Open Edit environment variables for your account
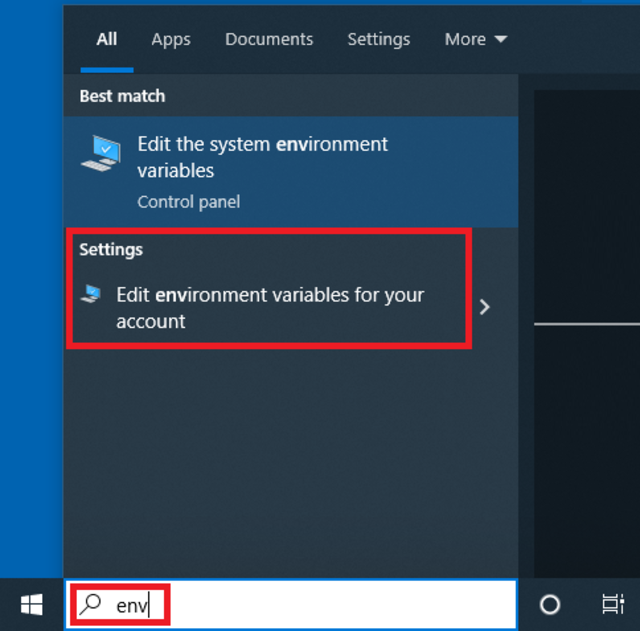This screenshot has width=640, height=631. click(270, 307)
